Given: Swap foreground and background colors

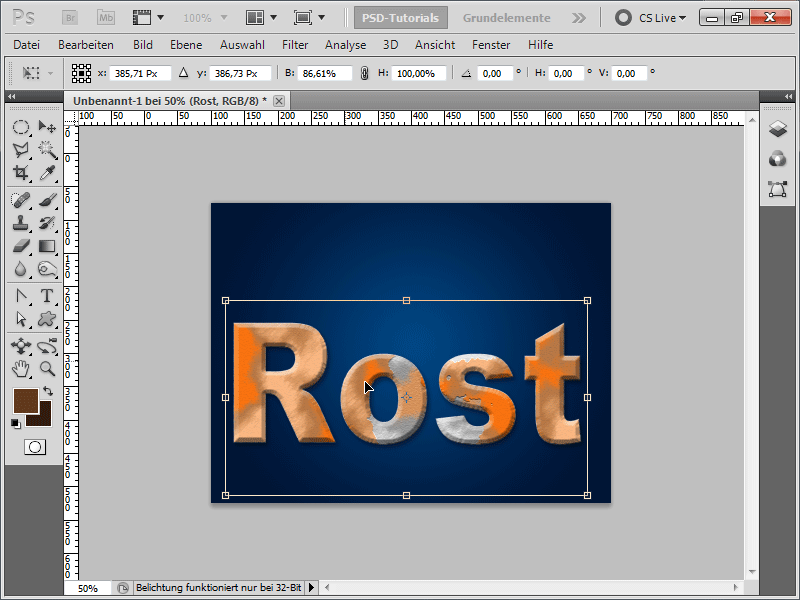Looking at the screenshot, I should pyautogui.click(x=48, y=391).
